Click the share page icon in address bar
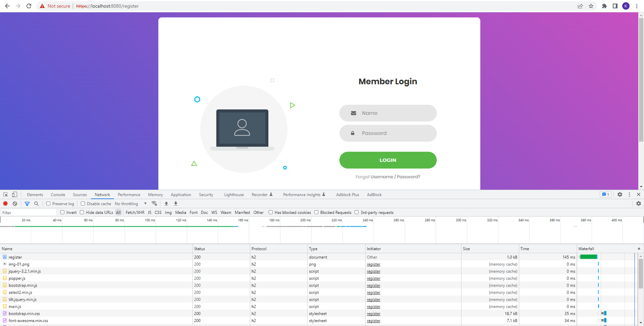Image resolution: width=644 pixels, height=326 pixels. [x=580, y=6]
